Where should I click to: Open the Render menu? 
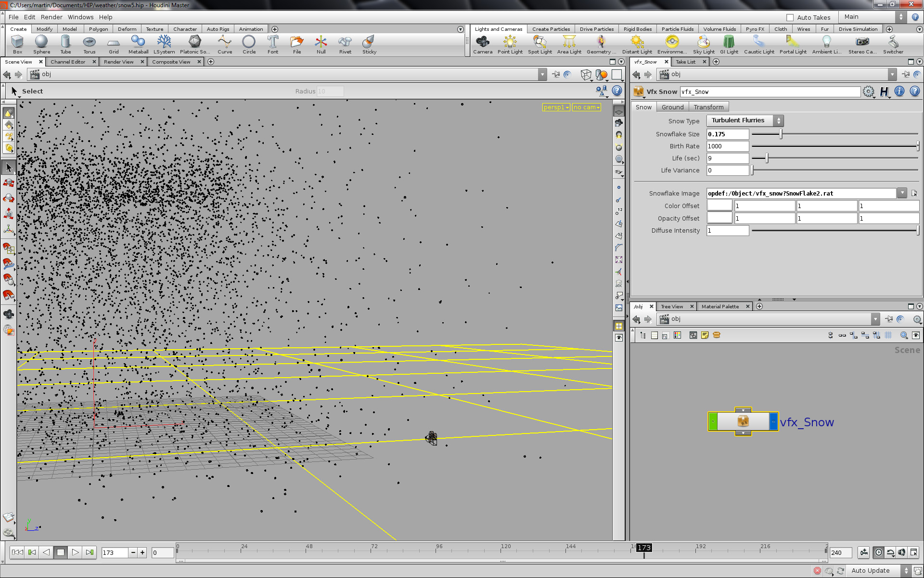coord(51,17)
